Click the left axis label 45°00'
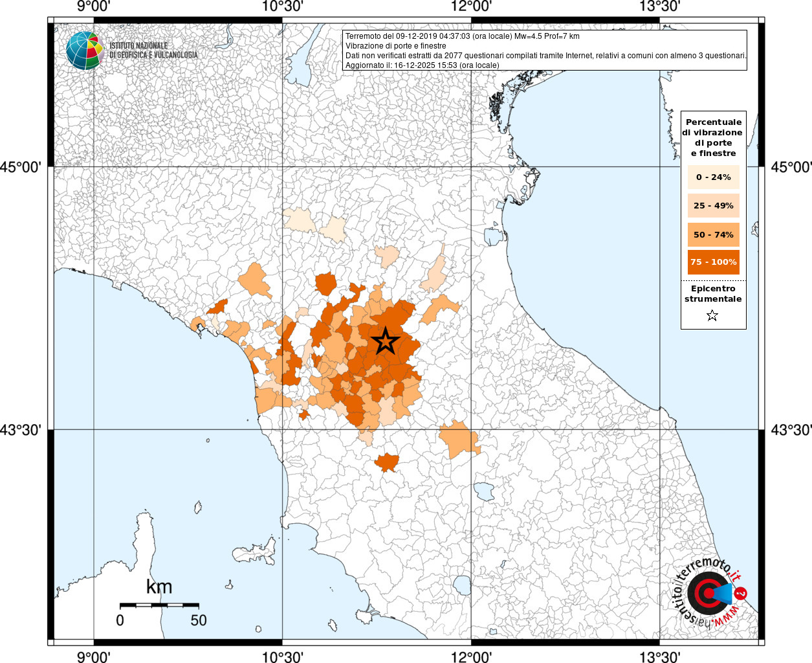 21,167
